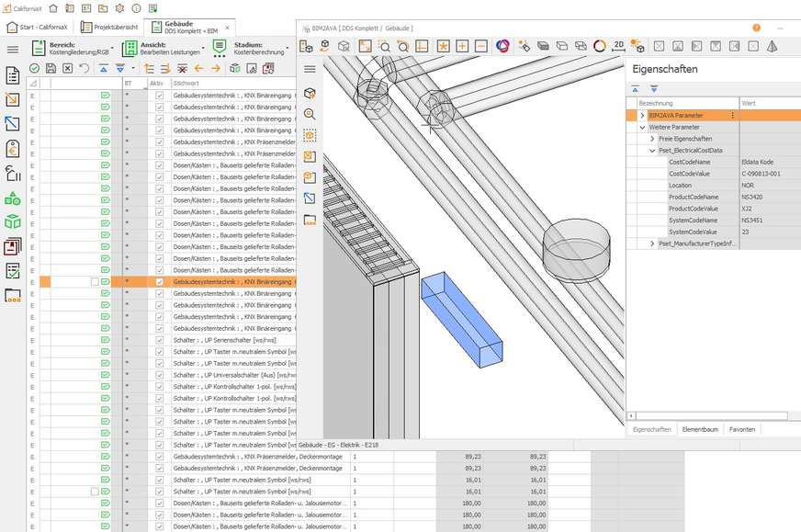The height and width of the screenshot is (532, 801).
Task: Uncheck Aktiv for UP Serienschalter row
Action: (160, 340)
